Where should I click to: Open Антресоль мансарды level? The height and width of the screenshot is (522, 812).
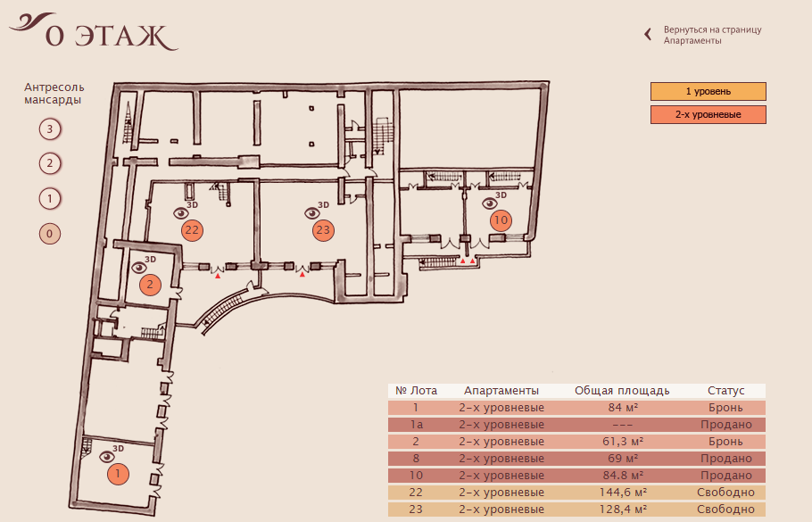54,94
